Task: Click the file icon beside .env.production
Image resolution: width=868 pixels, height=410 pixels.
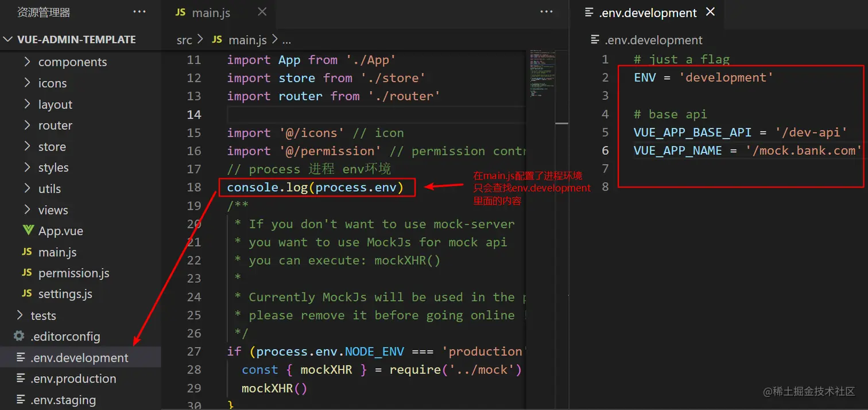Action: tap(21, 378)
